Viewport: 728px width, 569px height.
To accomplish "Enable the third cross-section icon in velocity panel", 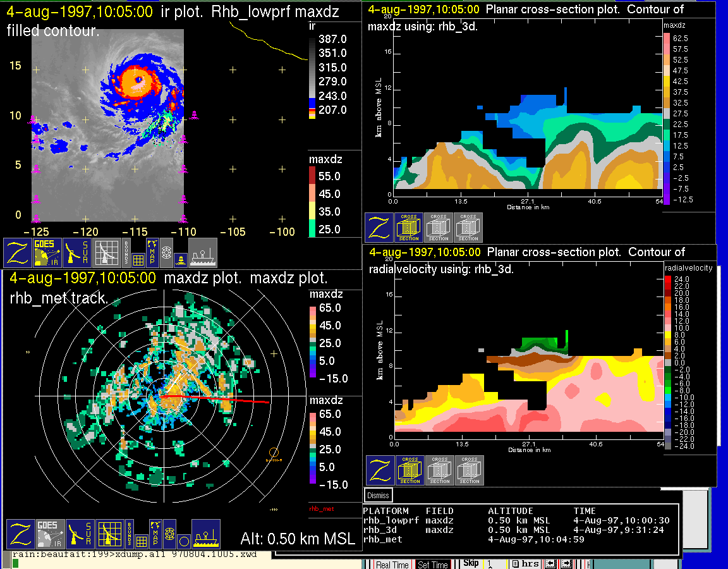I will pos(469,470).
